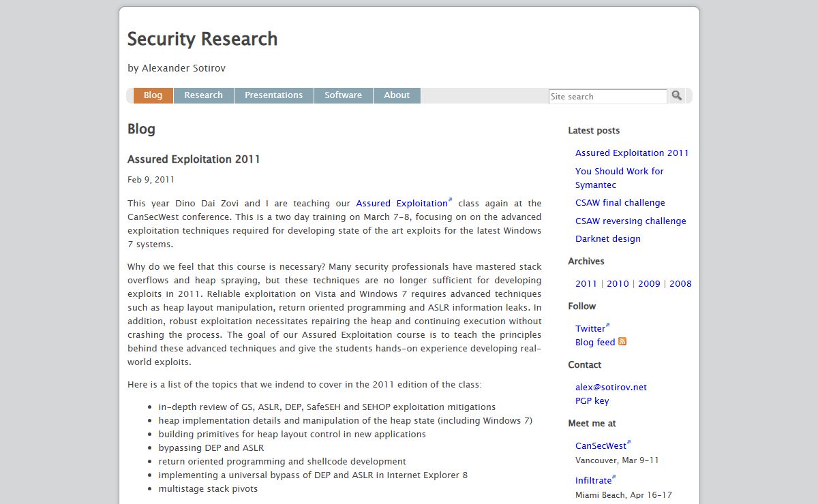818x504 pixels.
Task: View the 2010 archive
Action: click(618, 284)
